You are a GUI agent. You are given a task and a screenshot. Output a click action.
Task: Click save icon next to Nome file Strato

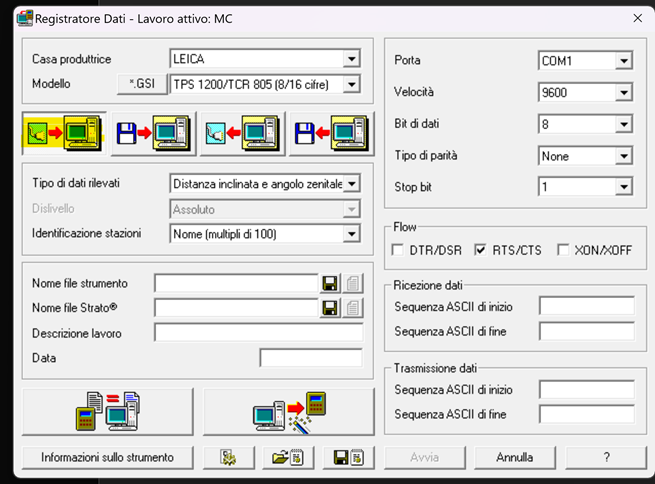(330, 308)
